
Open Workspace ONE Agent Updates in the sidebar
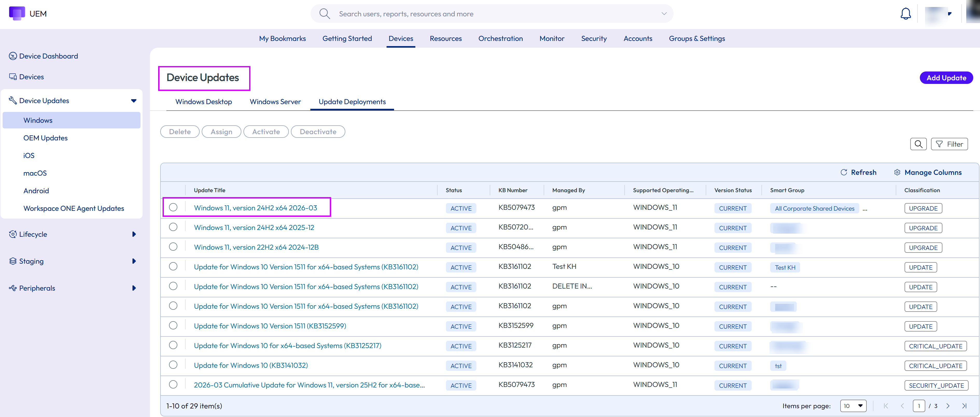pos(73,208)
